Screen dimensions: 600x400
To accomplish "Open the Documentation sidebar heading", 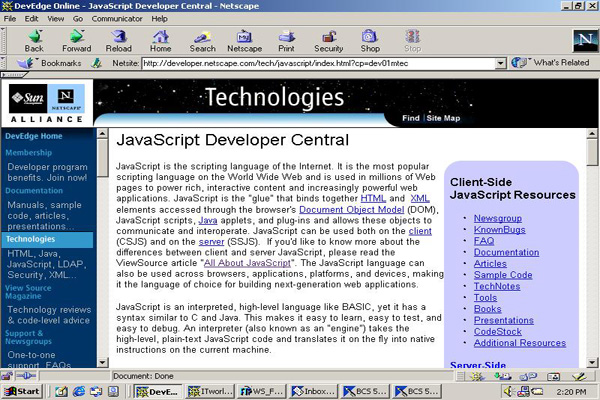I will pyautogui.click(x=34, y=190).
